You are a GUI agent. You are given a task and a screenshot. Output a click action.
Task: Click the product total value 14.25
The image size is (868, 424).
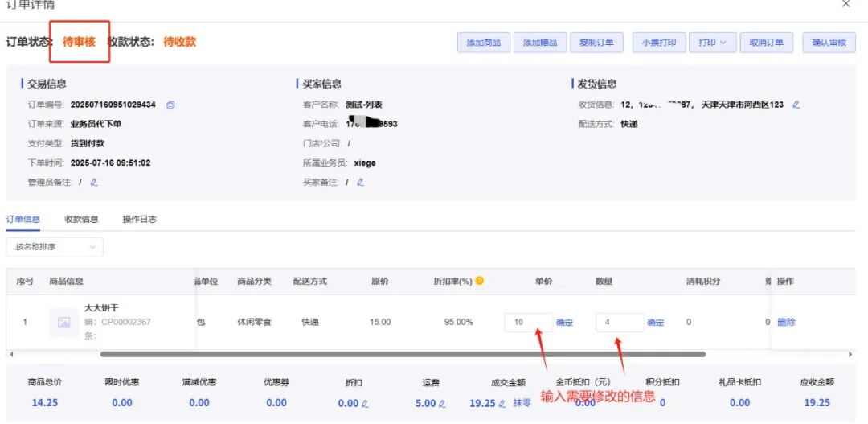45,403
